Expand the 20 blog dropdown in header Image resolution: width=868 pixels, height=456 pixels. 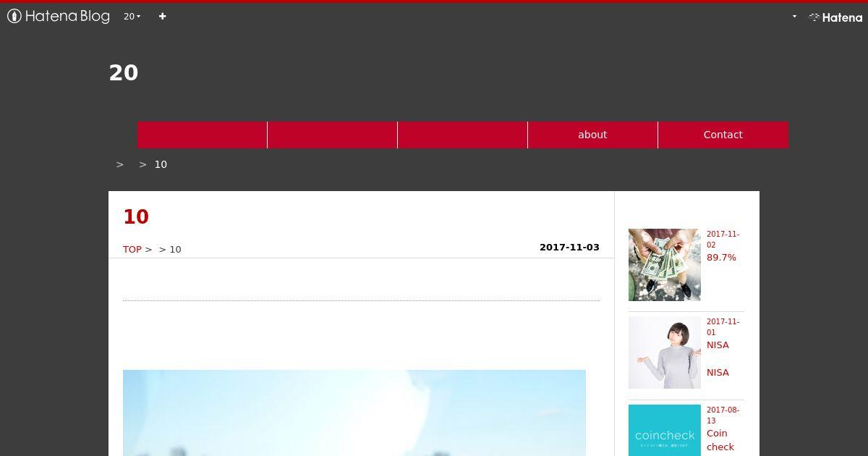coord(132,16)
